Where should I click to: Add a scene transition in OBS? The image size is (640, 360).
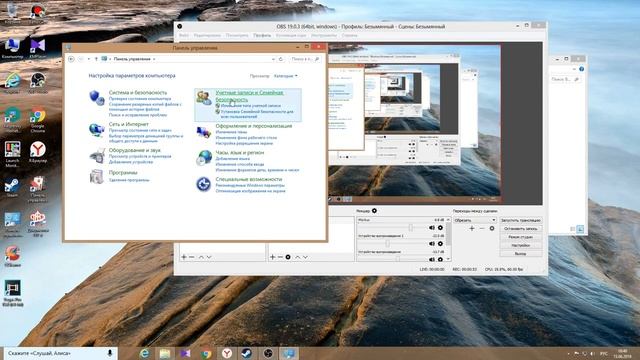pyautogui.click(x=471, y=229)
